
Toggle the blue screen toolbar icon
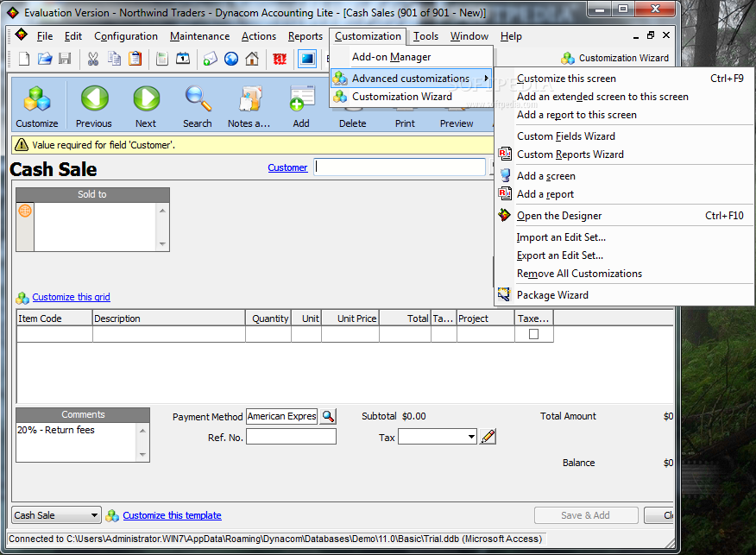coord(307,59)
